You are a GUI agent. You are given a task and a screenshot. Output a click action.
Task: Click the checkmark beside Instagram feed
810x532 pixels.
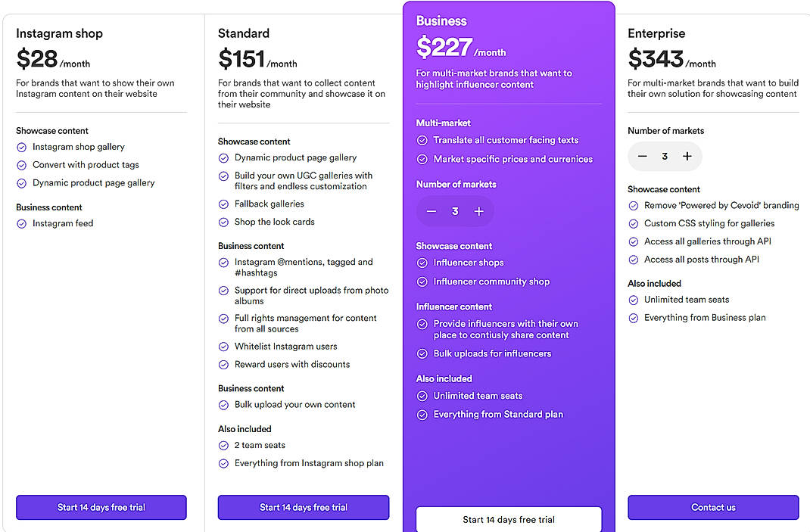(21, 223)
